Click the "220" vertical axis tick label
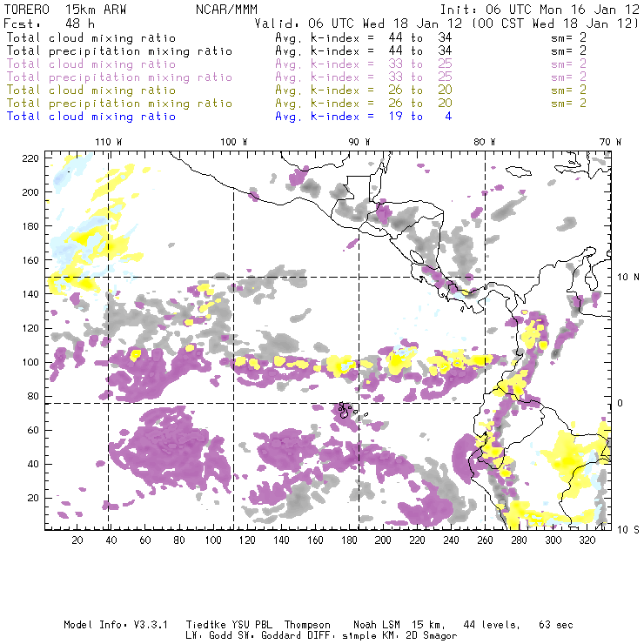The image size is (644, 644). coord(30,158)
